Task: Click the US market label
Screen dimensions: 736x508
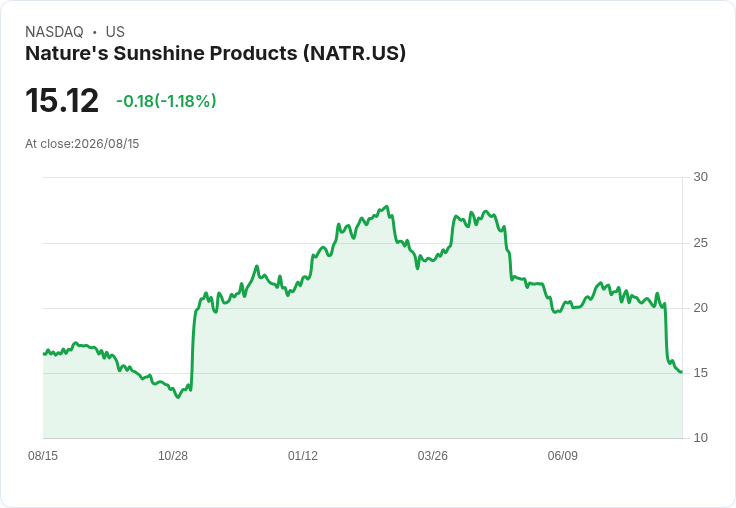Action: point(115,32)
